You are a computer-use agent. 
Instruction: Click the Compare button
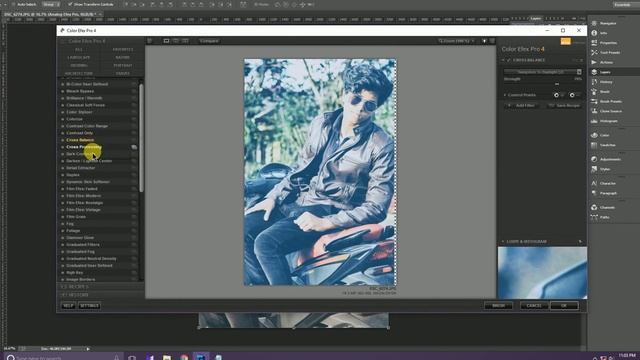(x=209, y=41)
